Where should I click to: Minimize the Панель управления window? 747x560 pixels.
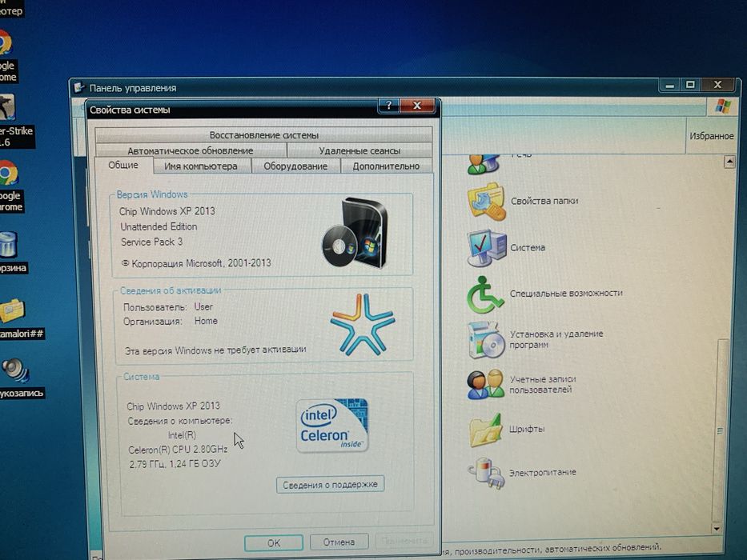coord(670,86)
